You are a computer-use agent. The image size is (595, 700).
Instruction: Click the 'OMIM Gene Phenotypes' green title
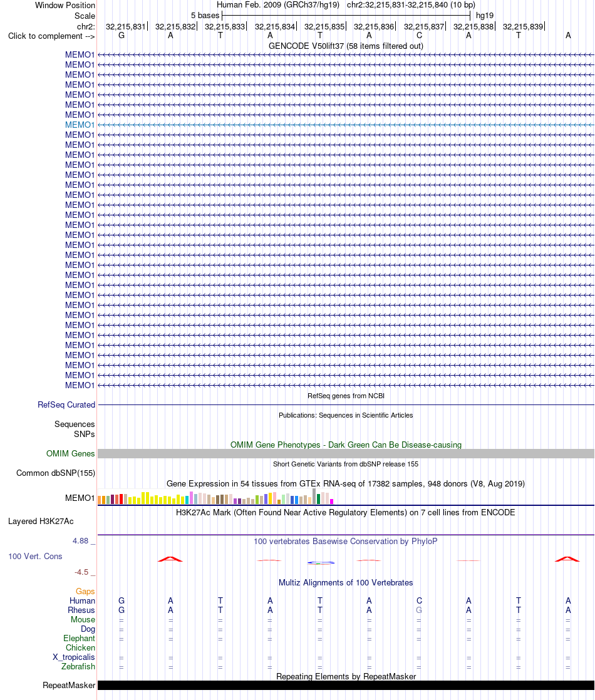346,445
